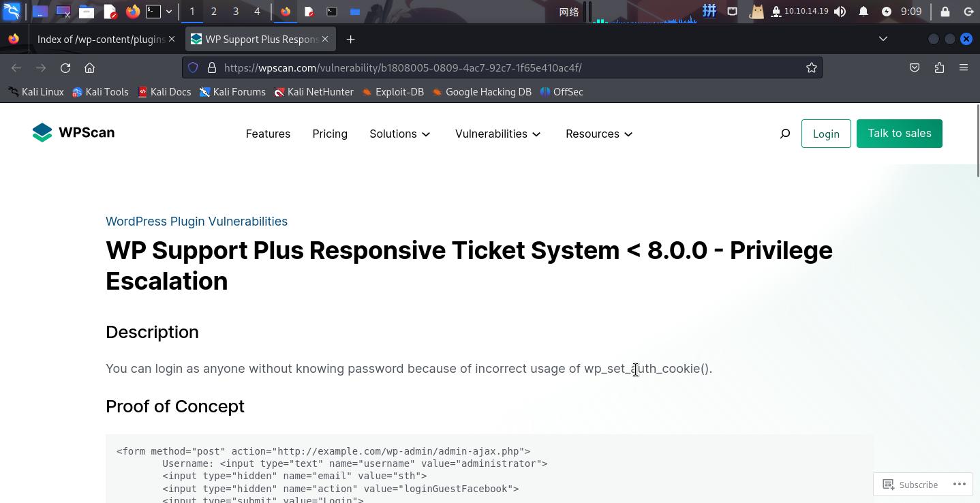Launch Firefox from the panel launcher
Image resolution: width=980 pixels, height=503 pixels.
click(x=132, y=12)
